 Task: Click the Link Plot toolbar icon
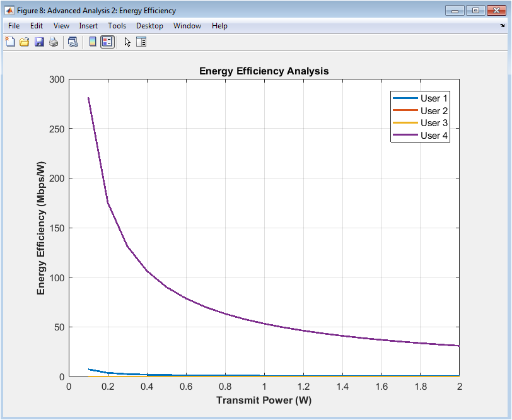(73, 42)
